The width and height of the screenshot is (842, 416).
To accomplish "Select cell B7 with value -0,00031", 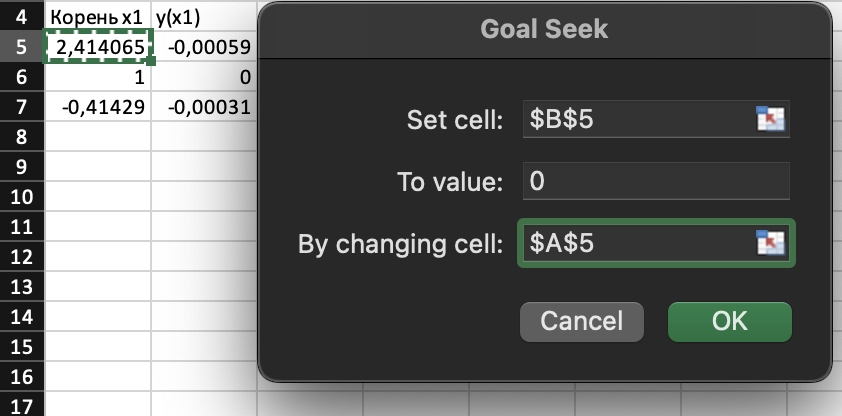I will tap(204, 107).
